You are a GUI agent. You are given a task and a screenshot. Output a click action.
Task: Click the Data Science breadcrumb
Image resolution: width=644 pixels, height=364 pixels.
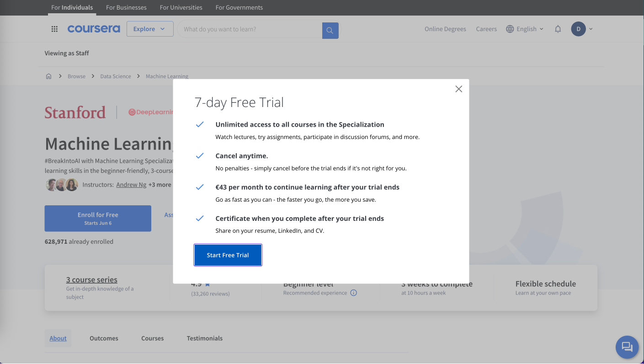(x=116, y=76)
